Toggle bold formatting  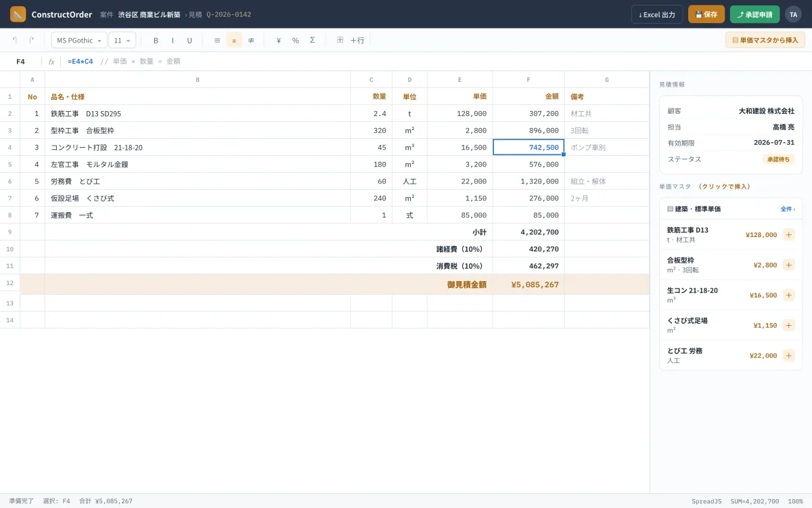[x=156, y=40]
